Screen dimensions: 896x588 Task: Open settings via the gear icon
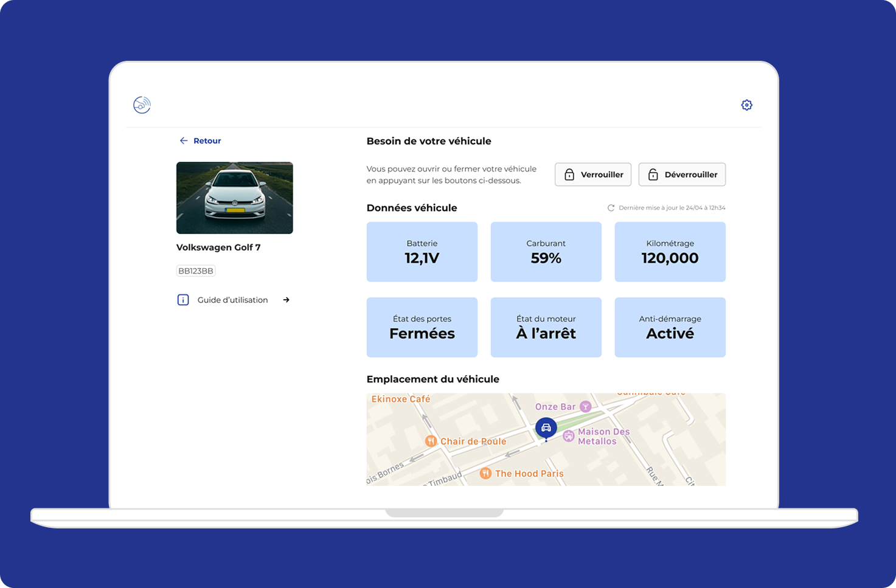[x=746, y=105]
